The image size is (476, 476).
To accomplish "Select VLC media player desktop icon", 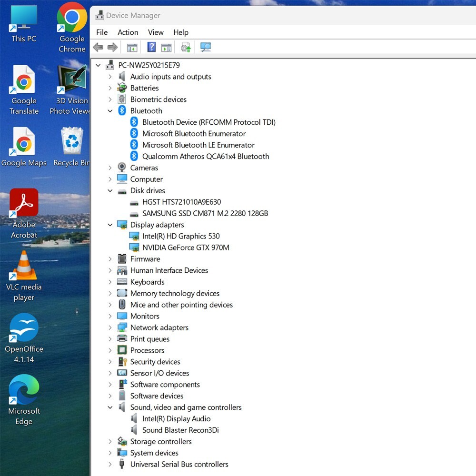I will tap(24, 276).
